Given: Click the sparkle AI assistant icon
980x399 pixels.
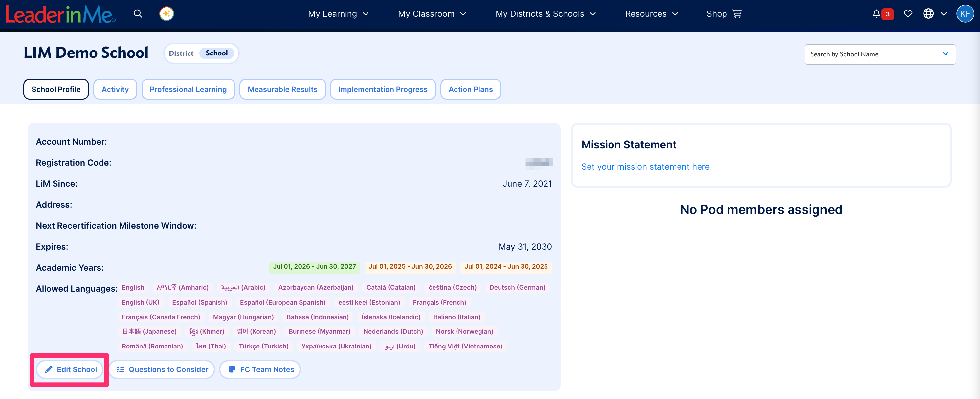Looking at the screenshot, I should [167, 14].
